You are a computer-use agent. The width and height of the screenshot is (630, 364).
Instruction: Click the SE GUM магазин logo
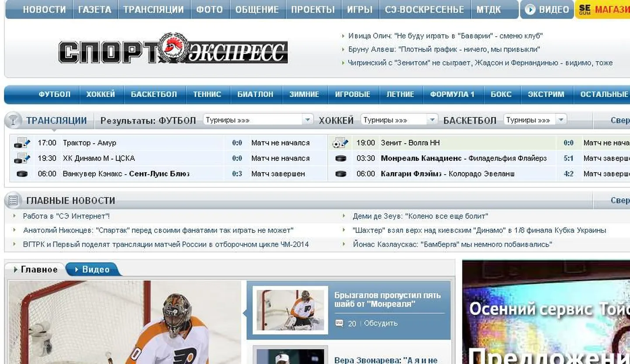[x=585, y=9]
